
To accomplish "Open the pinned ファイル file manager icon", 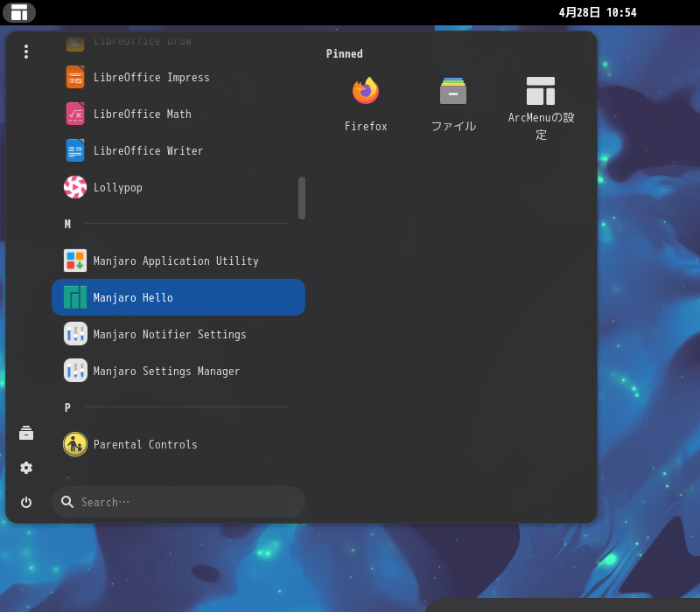I will 453,91.
